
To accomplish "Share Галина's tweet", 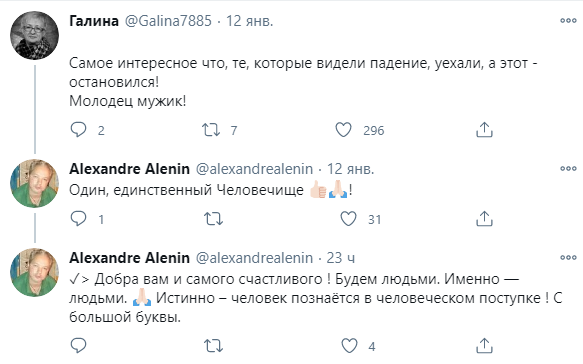I will click(484, 130).
